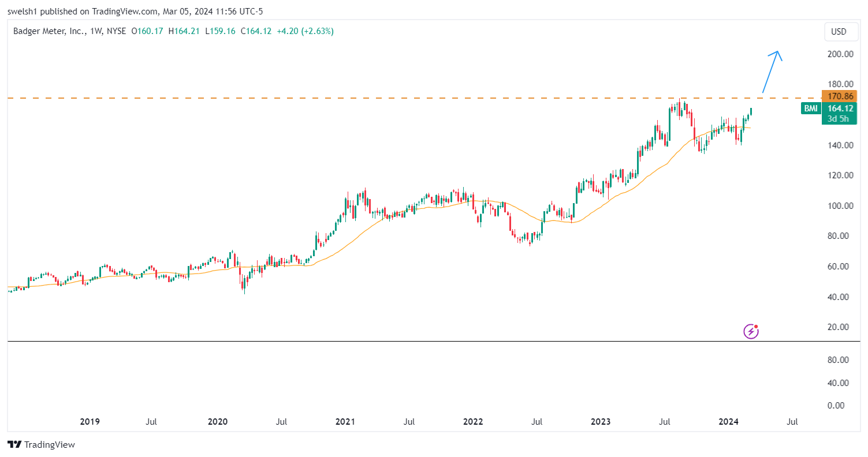This screenshot has width=868, height=457.
Task: Click the 3d 5h countdown label
Action: pos(839,119)
